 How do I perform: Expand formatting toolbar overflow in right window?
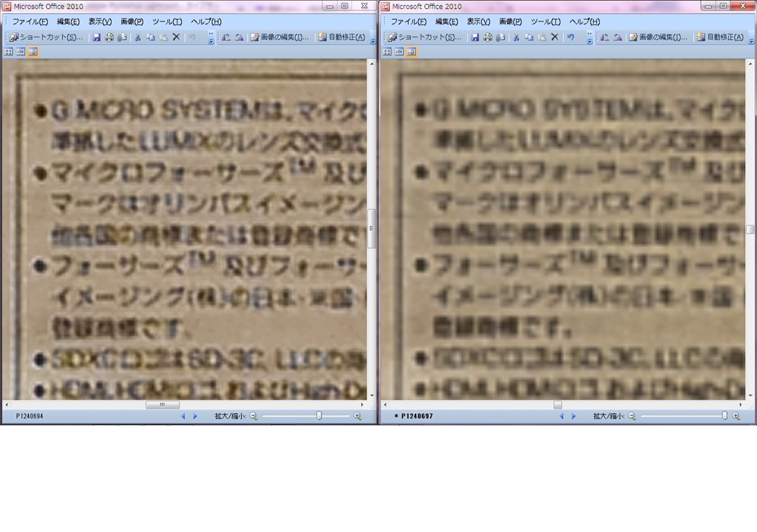751,38
